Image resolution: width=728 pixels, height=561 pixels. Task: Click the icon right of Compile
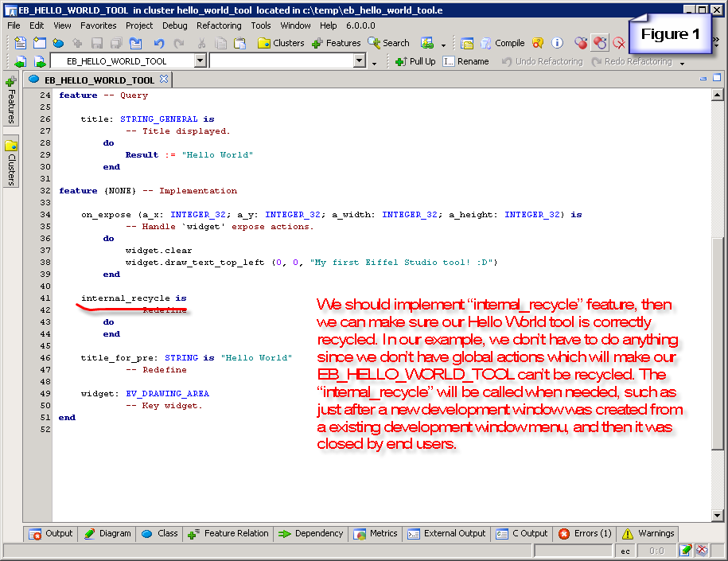[538, 43]
